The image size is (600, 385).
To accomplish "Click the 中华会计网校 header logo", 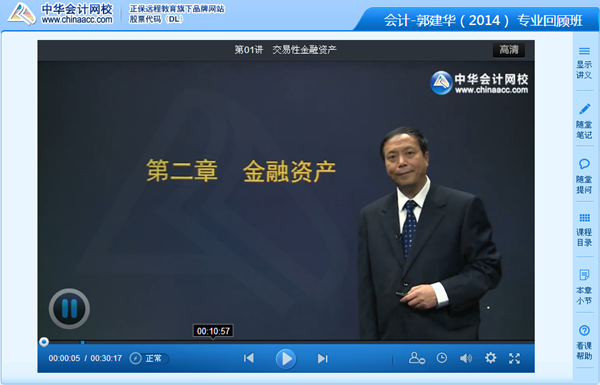I will [60, 13].
